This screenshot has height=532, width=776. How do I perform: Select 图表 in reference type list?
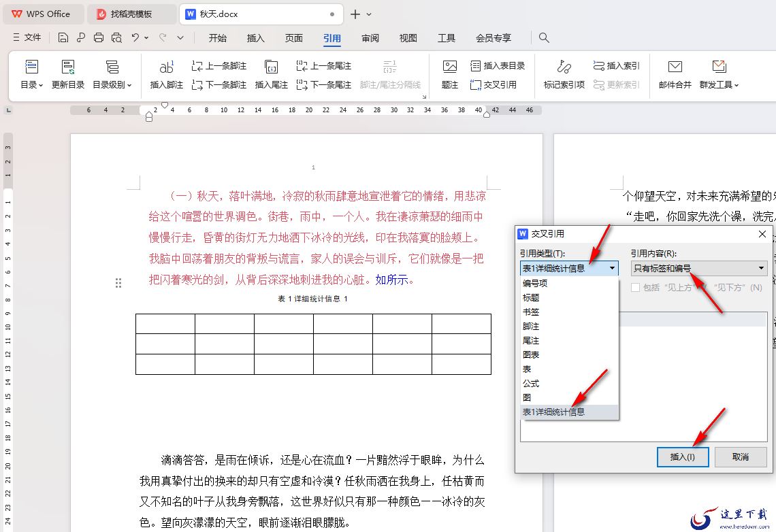tap(569, 355)
